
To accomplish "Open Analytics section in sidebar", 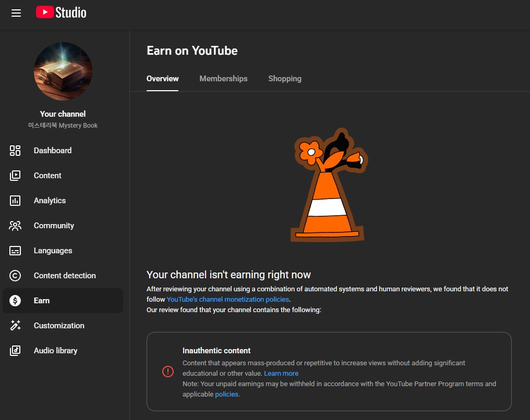I will click(63, 201).
